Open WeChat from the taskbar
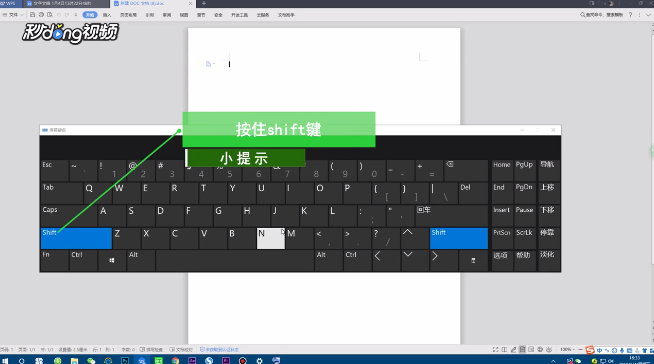The height and width of the screenshot is (364, 654). pyautogui.click(x=91, y=361)
